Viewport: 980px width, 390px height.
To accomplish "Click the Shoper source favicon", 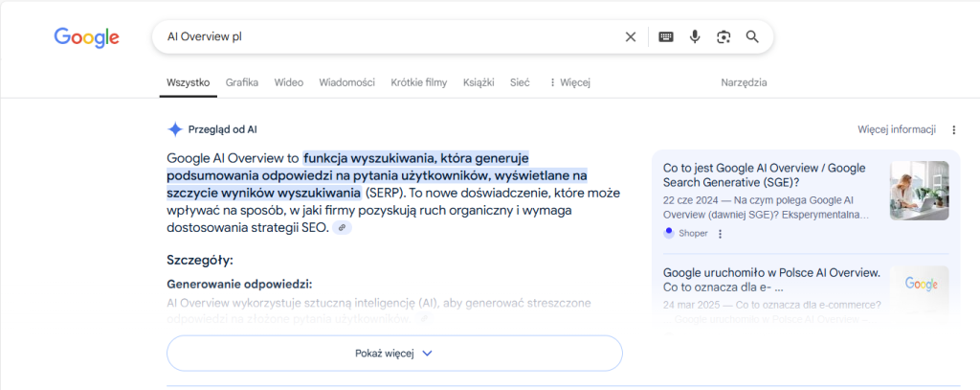I will point(669,233).
